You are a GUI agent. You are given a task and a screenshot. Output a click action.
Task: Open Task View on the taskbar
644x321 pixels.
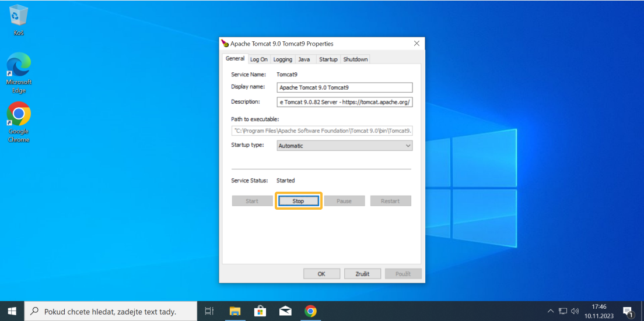click(209, 311)
